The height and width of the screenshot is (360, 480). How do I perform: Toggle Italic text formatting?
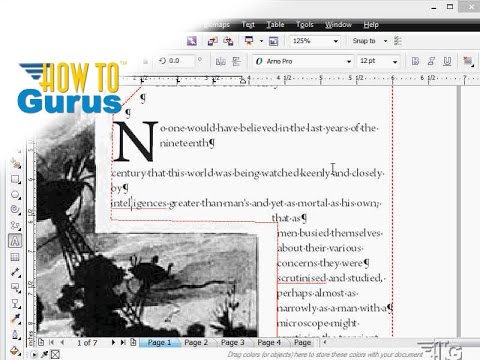coord(431,61)
